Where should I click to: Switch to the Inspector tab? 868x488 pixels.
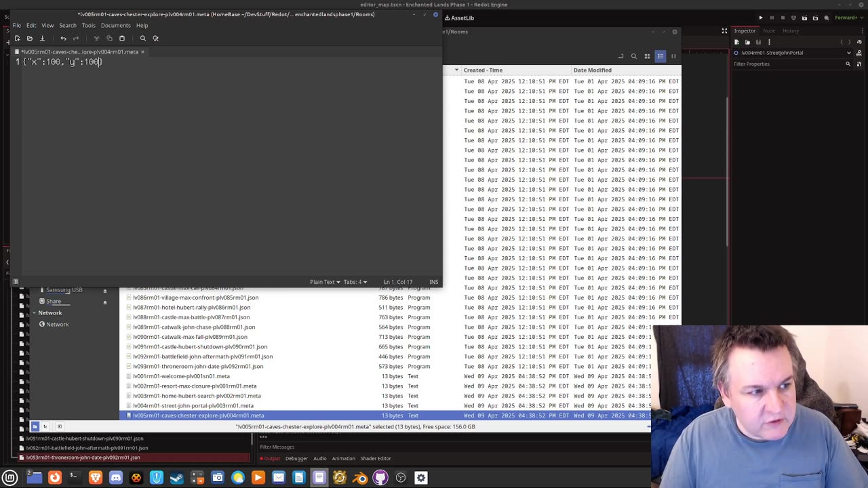click(744, 30)
